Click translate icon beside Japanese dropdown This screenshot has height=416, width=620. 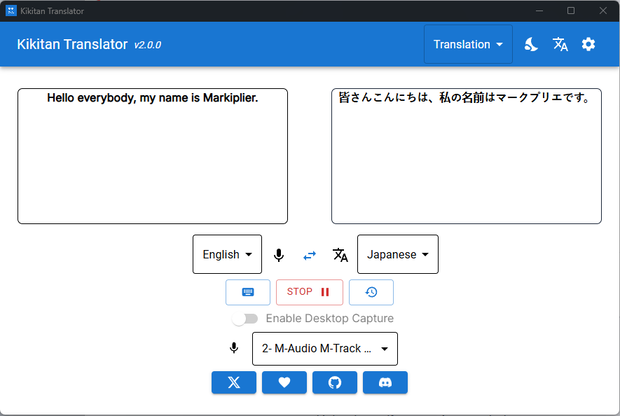pyautogui.click(x=340, y=255)
